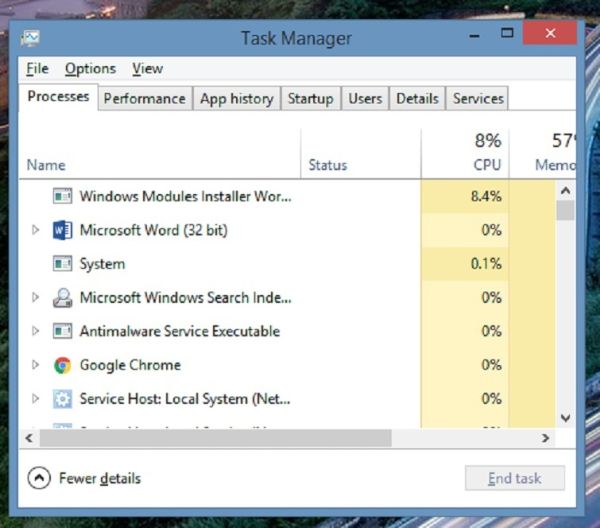Switch to the Performance tab
This screenshot has height=528, width=600.
tap(144, 98)
